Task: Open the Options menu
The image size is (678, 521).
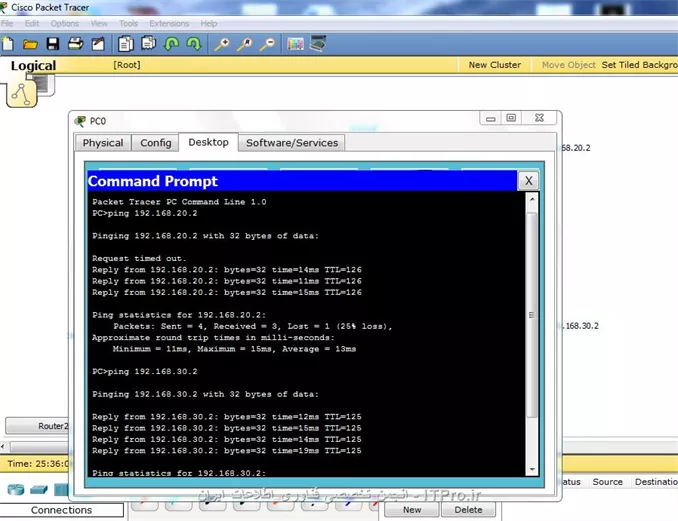Action: 65,23
